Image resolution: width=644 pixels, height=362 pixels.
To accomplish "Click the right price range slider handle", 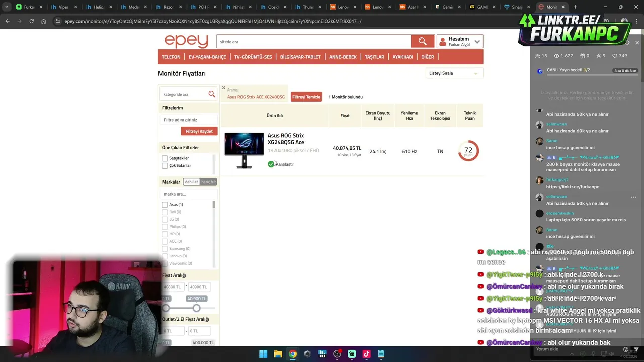I will coord(196,308).
